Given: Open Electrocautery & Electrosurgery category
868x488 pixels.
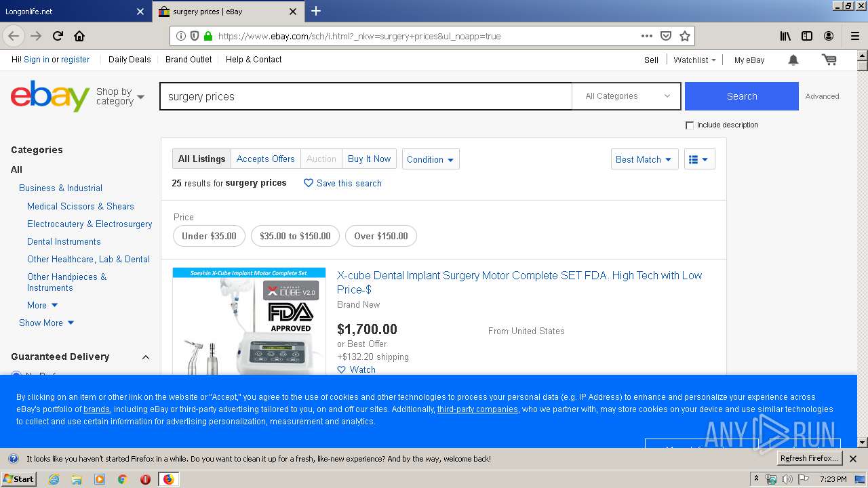Looking at the screenshot, I should pyautogui.click(x=90, y=224).
